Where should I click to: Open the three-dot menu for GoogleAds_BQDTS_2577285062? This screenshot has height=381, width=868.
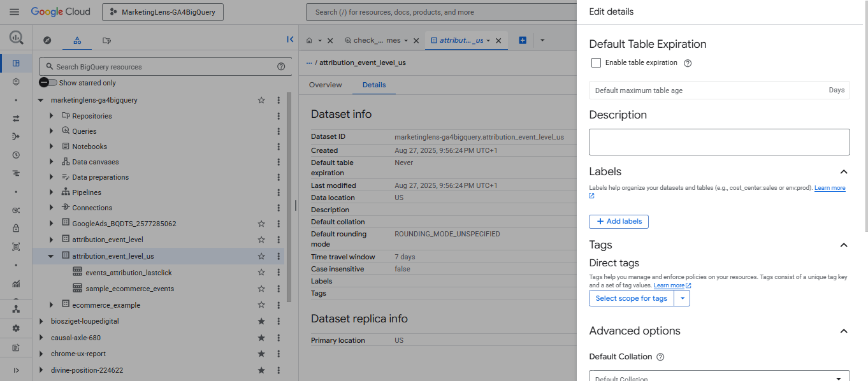[x=278, y=224]
